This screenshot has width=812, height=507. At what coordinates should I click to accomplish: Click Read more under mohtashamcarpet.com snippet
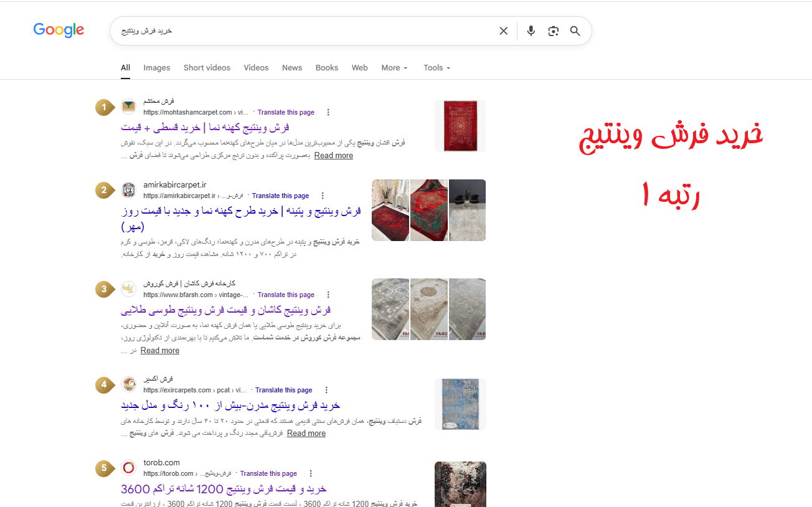(x=333, y=156)
